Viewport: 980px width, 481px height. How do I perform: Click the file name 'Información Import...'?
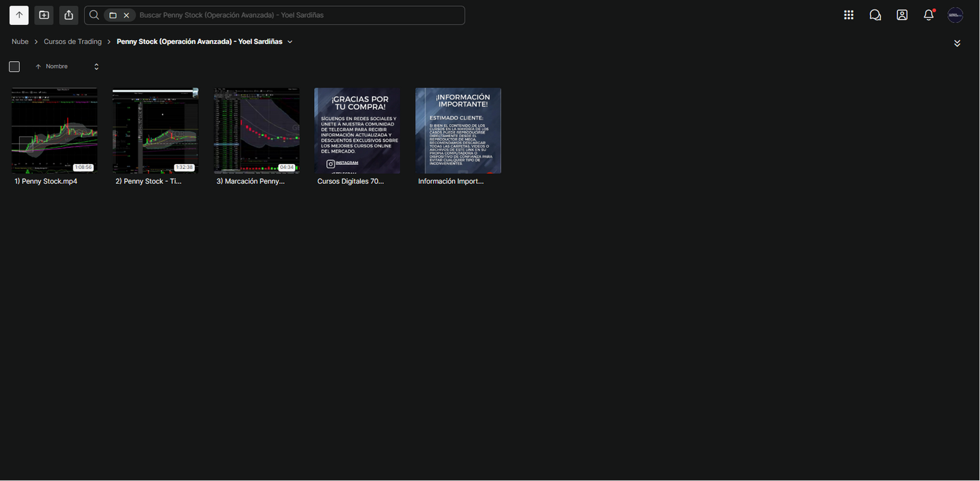451,181
